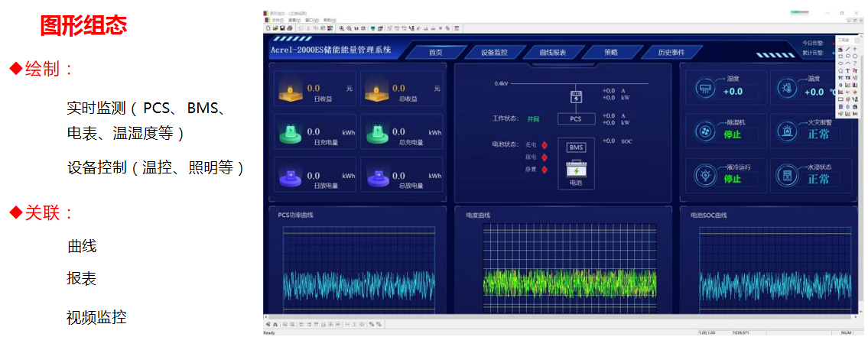Viewport: 868px width, 337px height.
Task: Select the Arc tool in the toolbox
Action: coord(847,63)
